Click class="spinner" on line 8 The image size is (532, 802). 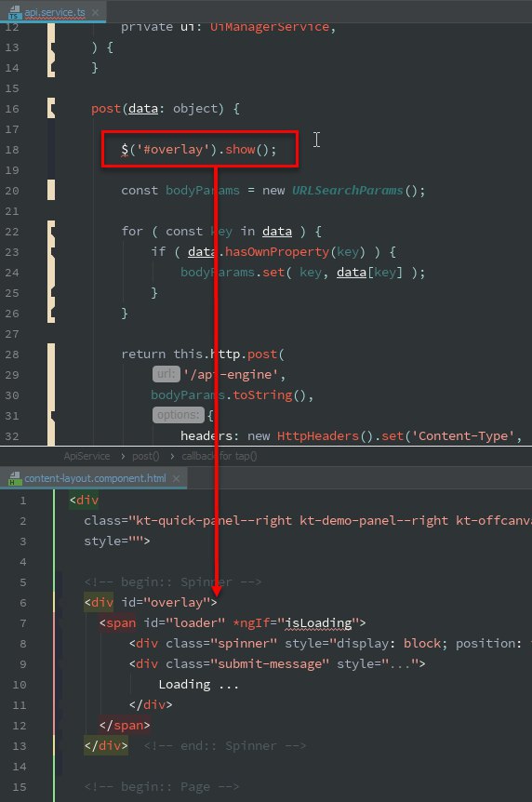pyautogui.click(x=221, y=644)
